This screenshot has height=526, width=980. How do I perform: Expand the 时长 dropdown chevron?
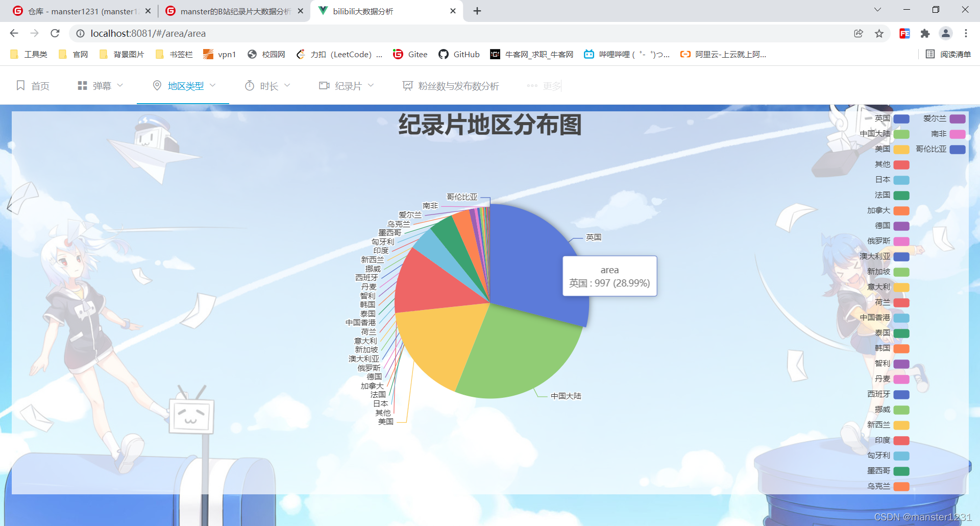287,85
